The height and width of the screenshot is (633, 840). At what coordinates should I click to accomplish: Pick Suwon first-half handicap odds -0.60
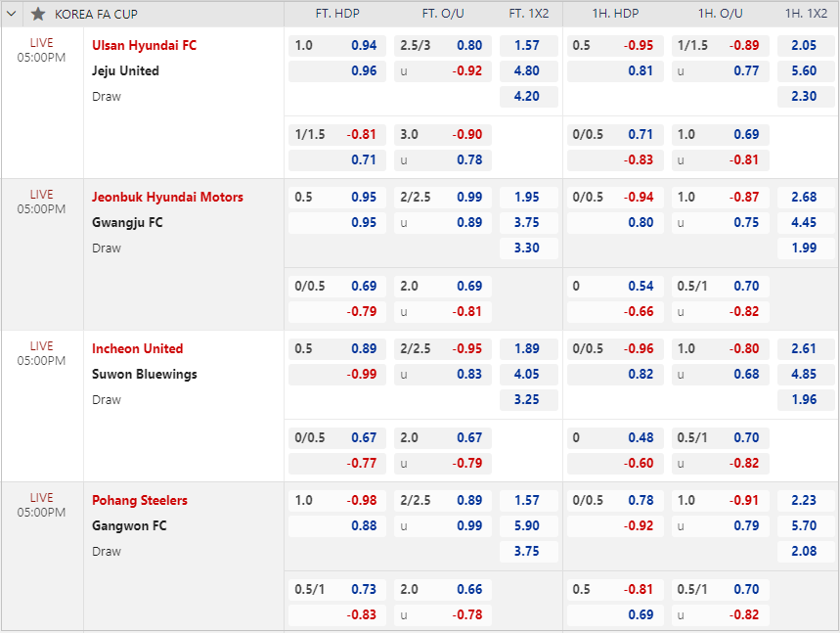(x=615, y=463)
